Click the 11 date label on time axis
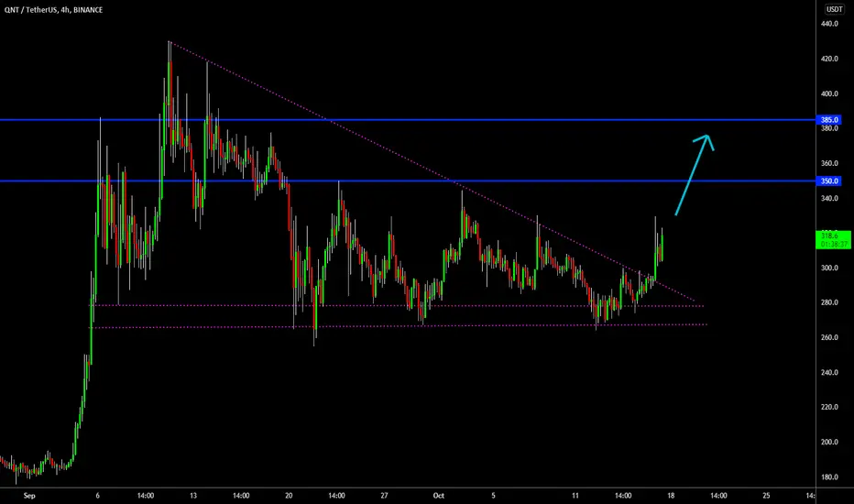Screen dimensions: 854x504 [575, 496]
